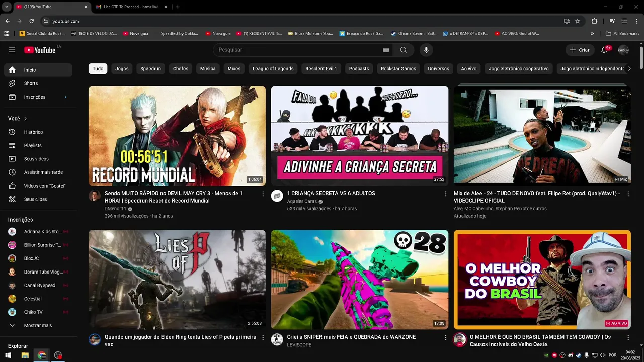
Task: Play the Lies of P thumbnail
Action: tap(177, 280)
